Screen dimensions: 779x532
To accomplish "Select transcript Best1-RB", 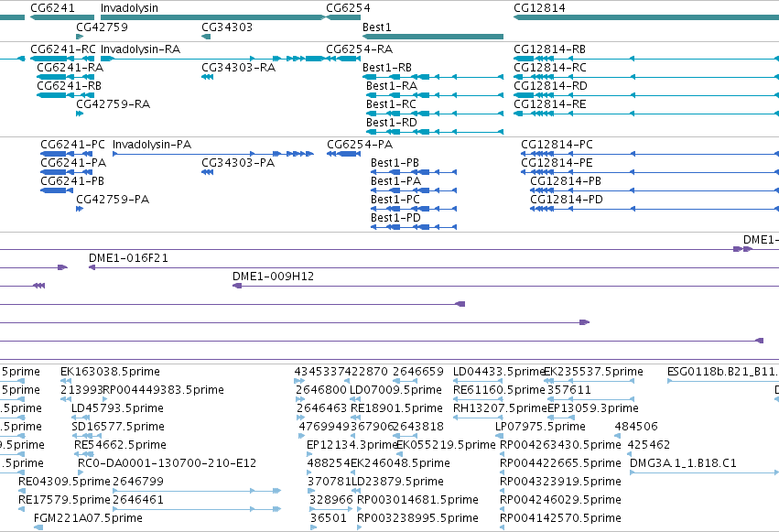I will (433, 77).
